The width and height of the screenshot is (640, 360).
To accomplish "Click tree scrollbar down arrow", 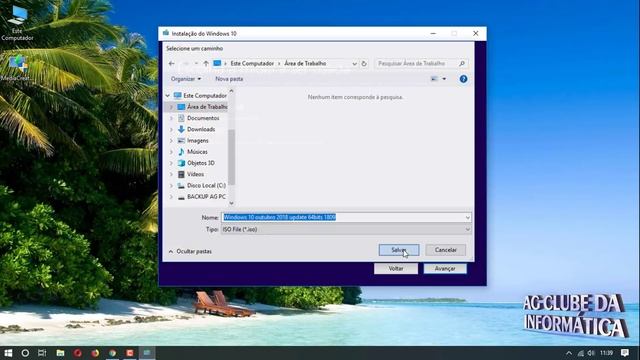I will click(231, 203).
